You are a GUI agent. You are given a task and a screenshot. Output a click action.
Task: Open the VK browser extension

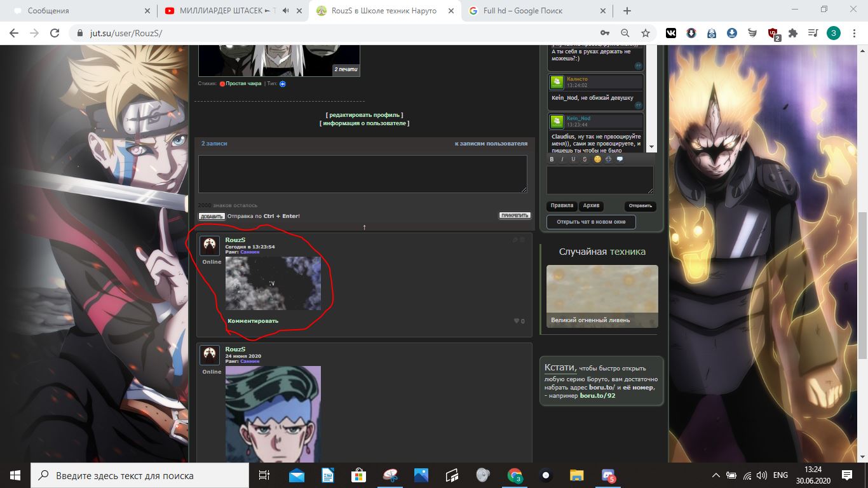coord(671,33)
